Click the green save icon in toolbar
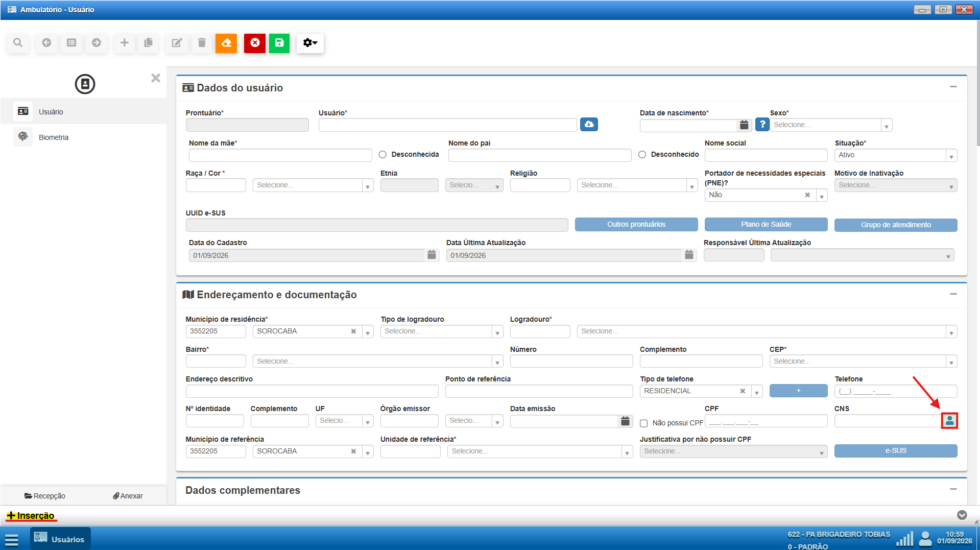The image size is (980, 550). 279,43
